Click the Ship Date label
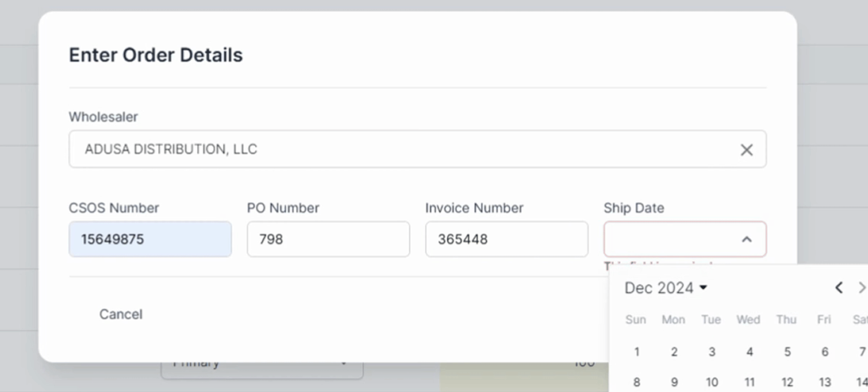The height and width of the screenshot is (392, 868). (x=634, y=208)
